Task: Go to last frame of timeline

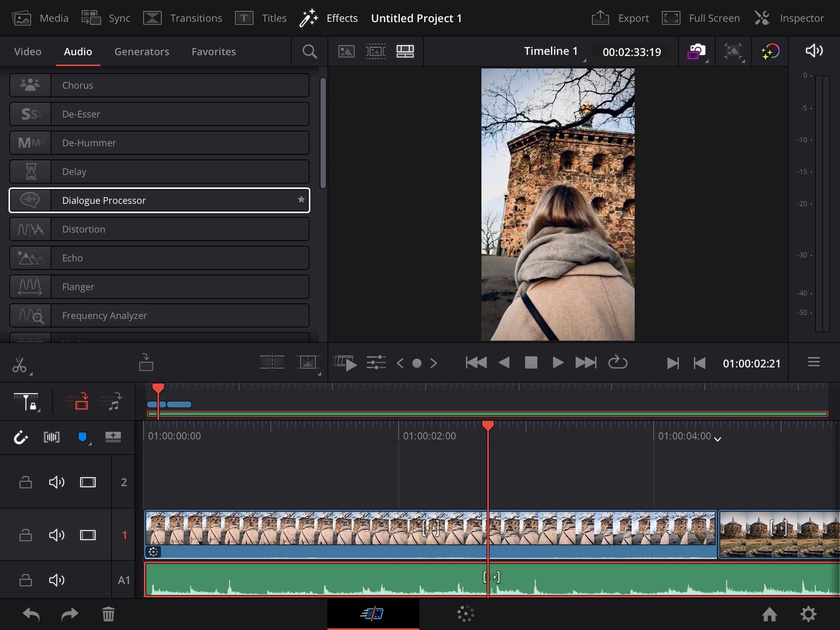Action: coord(586,363)
